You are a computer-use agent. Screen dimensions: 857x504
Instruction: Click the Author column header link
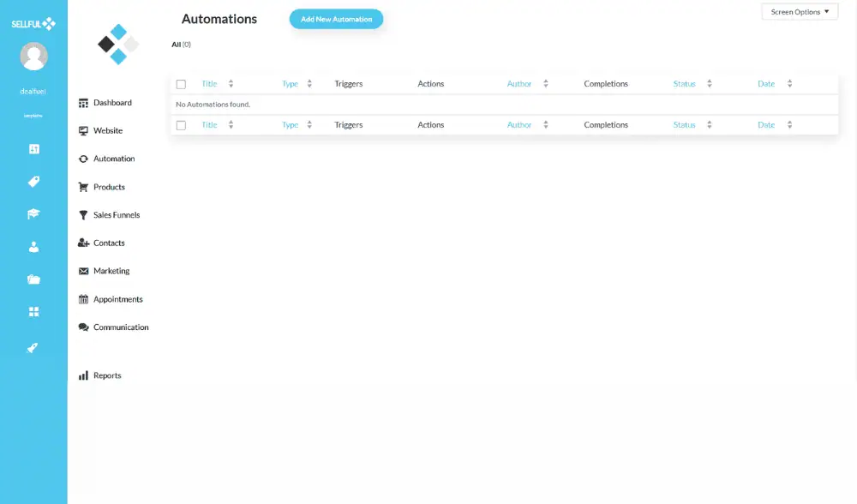[x=519, y=84]
